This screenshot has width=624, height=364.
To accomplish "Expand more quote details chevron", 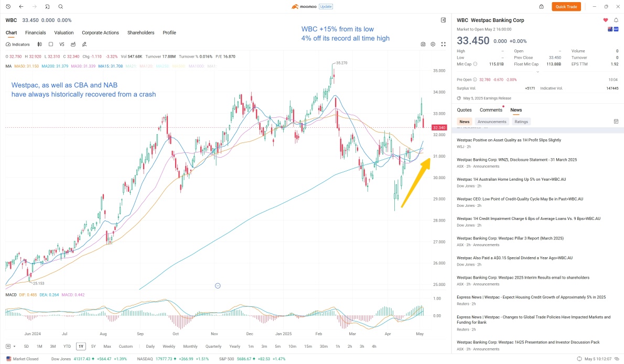I will click(537, 72).
